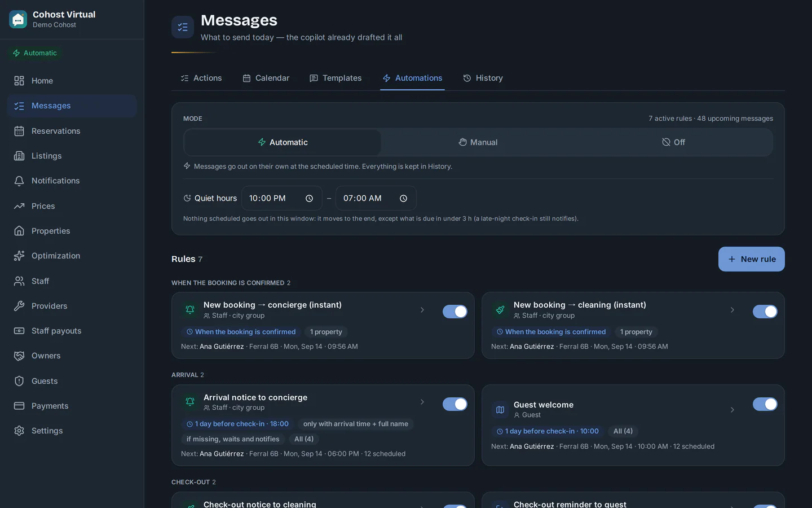Screen dimensions: 812x508
Task: Click bell icon on Arrival notice rule
Action: 190,402
